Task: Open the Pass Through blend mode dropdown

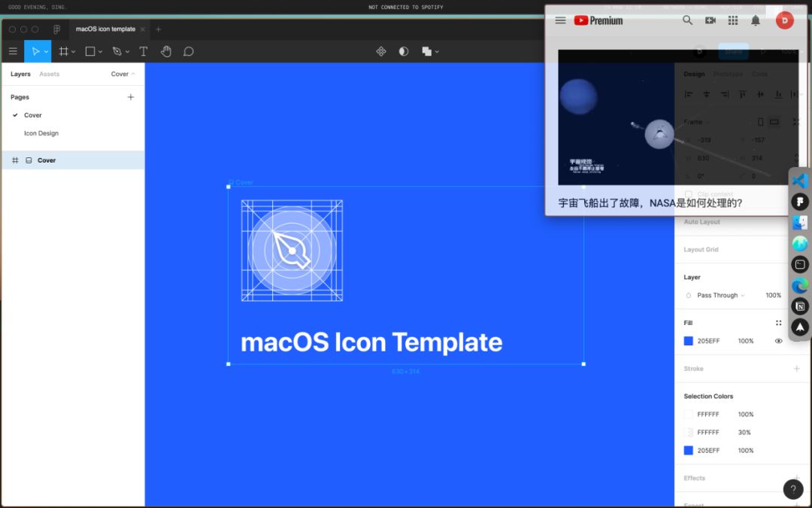Action: click(720, 296)
